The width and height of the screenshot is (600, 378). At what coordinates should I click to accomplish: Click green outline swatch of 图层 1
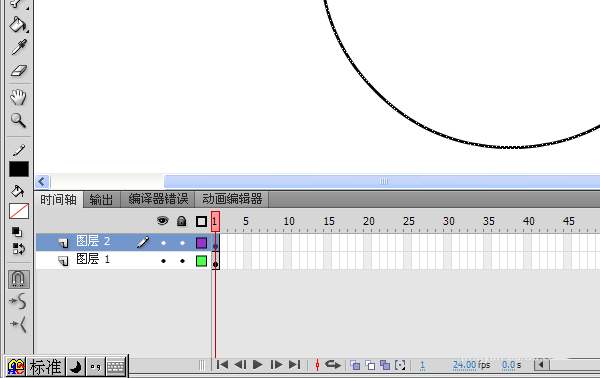click(201, 261)
